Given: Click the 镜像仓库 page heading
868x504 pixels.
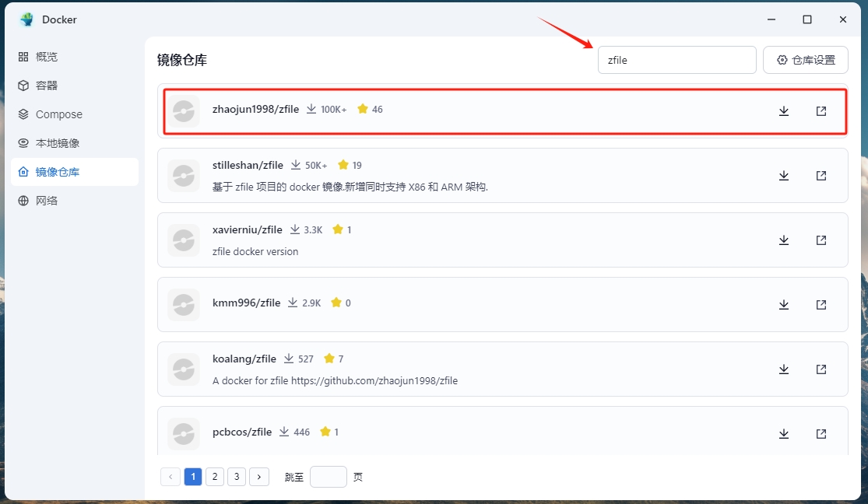Looking at the screenshot, I should 182,60.
